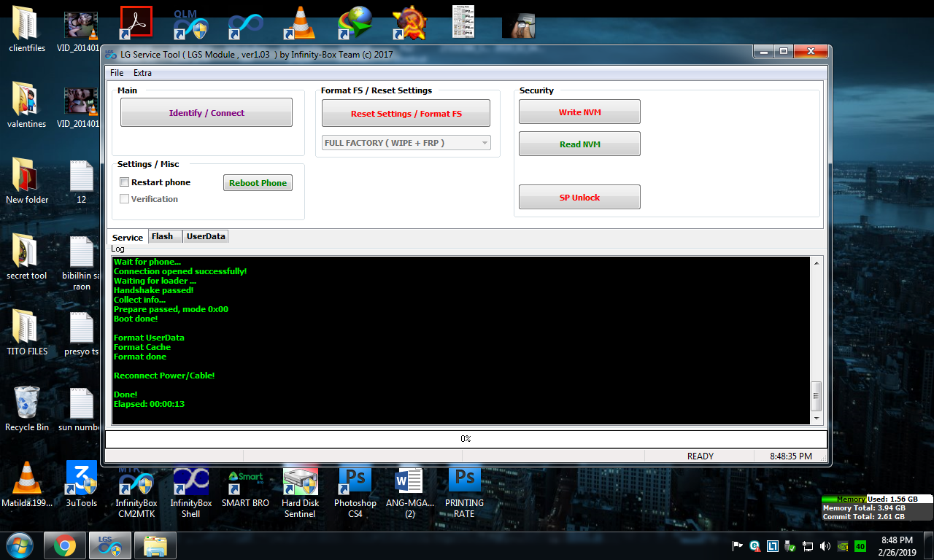Click the Write NVM button
Screen dimensions: 934x560
[579, 112]
